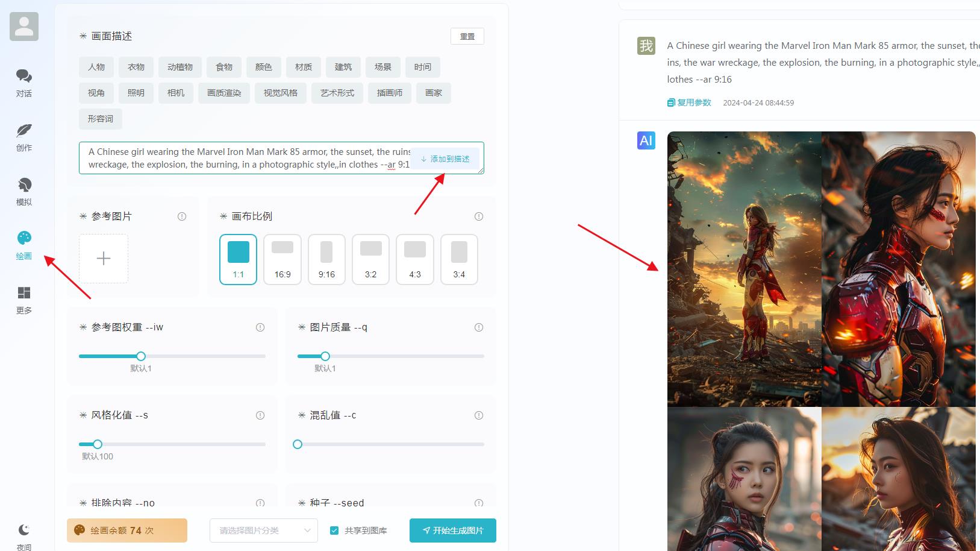Open the 动植物 prompt tag category

(x=180, y=67)
